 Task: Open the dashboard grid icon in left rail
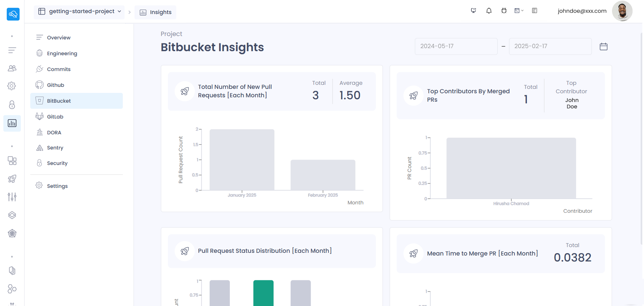[12, 161]
